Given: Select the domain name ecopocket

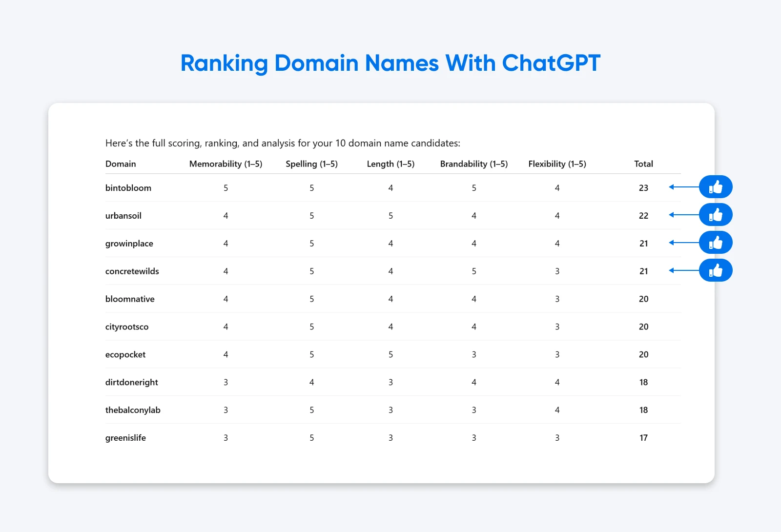Looking at the screenshot, I should (x=125, y=355).
